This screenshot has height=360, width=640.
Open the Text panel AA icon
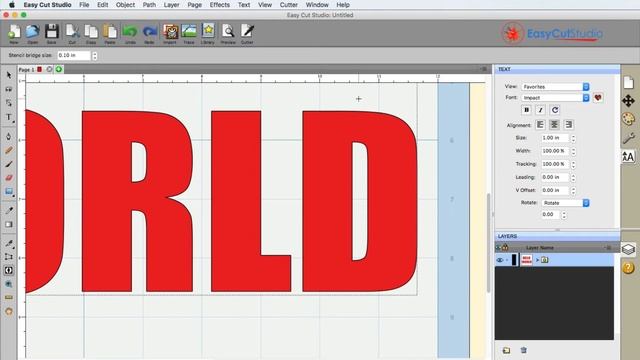(x=628, y=156)
